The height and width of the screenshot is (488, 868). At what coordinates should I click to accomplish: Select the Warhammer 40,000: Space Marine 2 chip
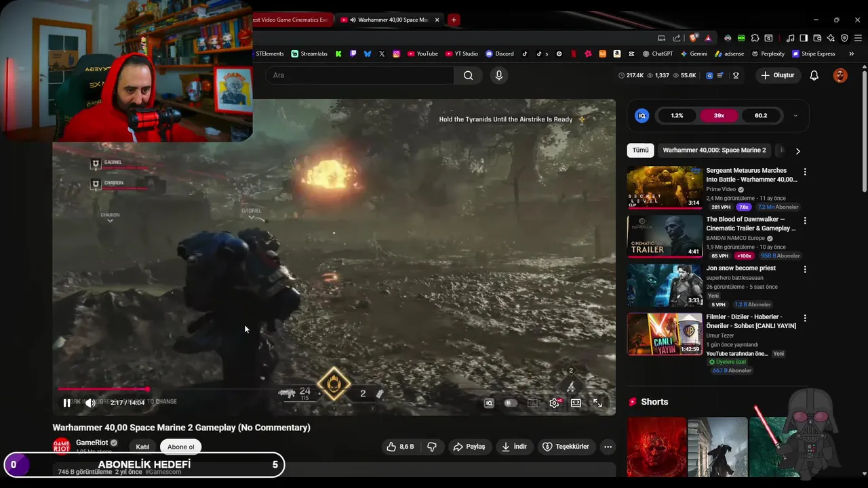click(x=714, y=150)
